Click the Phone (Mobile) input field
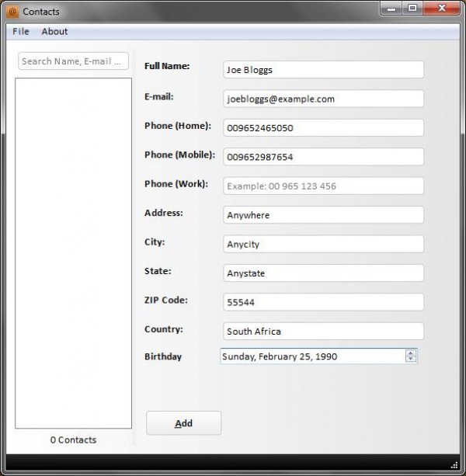 pyautogui.click(x=323, y=157)
